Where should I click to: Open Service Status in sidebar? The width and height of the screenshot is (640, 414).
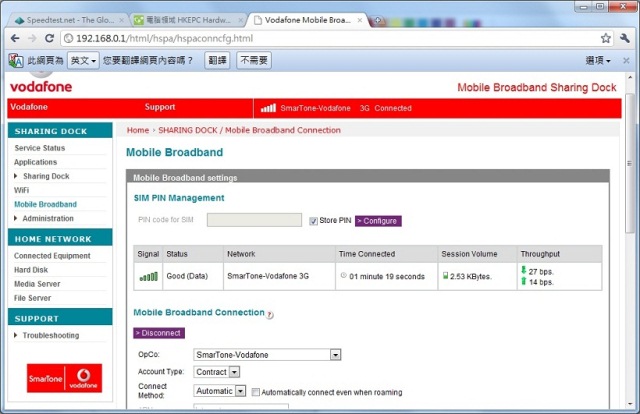click(40, 148)
